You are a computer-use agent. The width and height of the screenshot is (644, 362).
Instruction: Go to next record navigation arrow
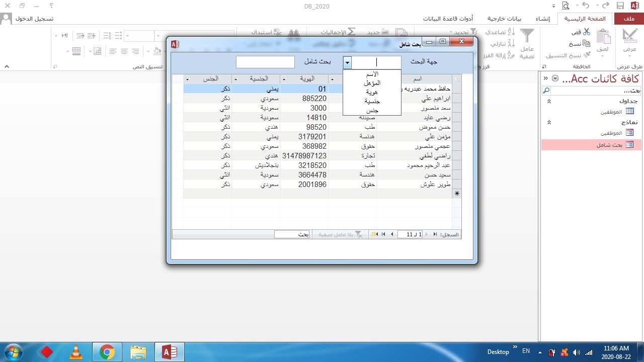[x=392, y=234]
